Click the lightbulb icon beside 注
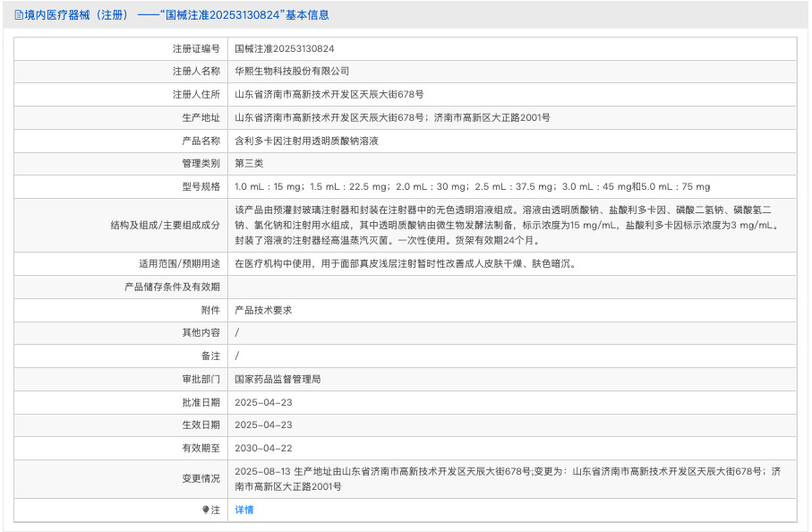This screenshot has width=812, height=532. 204,509
